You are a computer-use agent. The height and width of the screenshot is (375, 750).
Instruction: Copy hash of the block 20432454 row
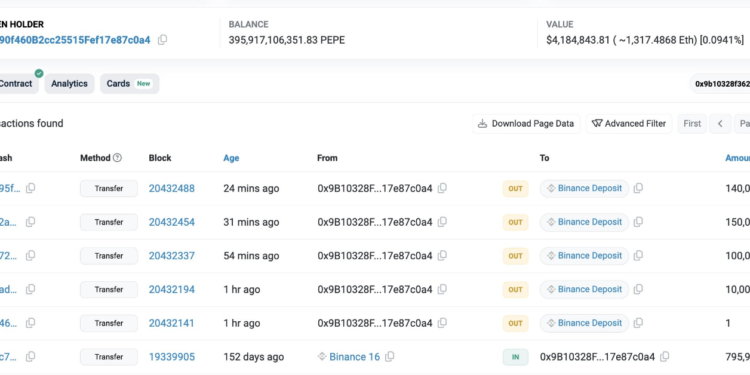(x=31, y=222)
